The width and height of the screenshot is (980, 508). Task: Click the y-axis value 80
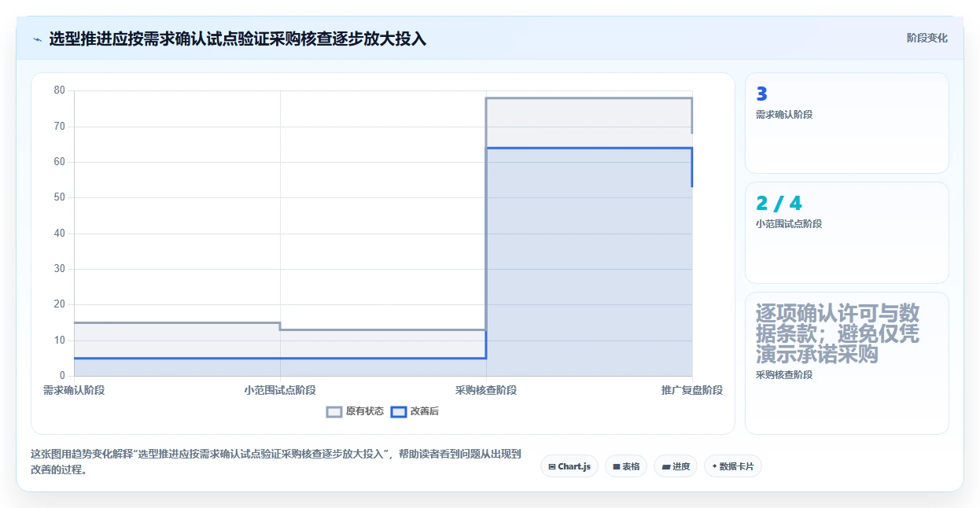[x=59, y=90]
